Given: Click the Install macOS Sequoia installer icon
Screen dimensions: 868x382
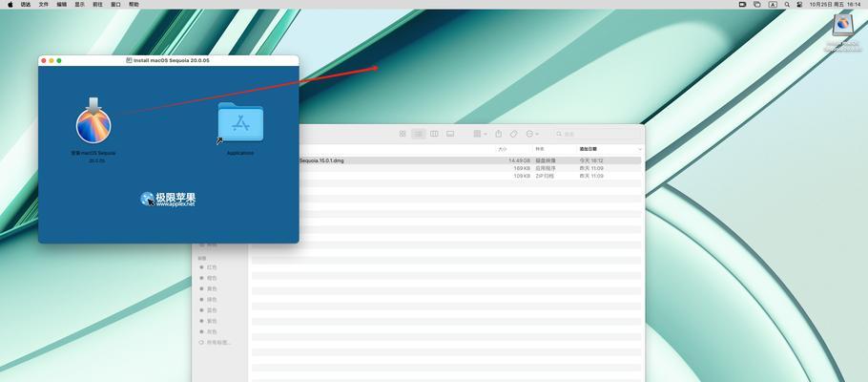Looking at the screenshot, I should (x=93, y=121).
